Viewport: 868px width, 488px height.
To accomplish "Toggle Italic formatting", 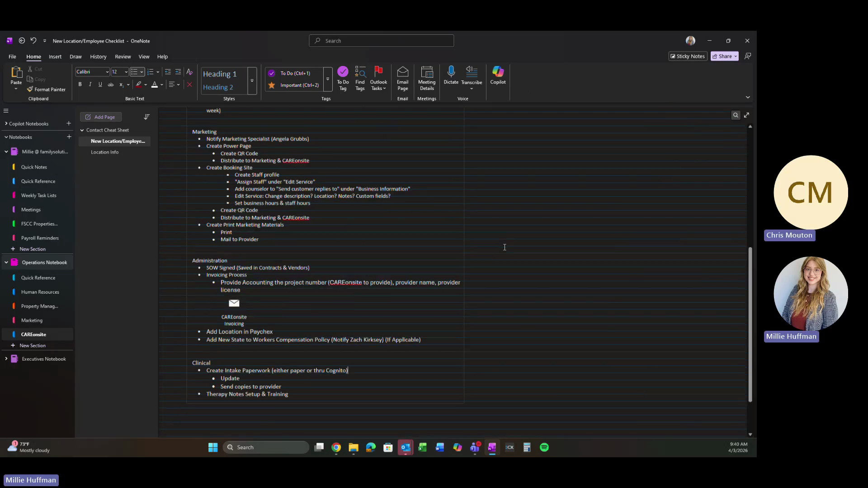I will click(x=90, y=84).
